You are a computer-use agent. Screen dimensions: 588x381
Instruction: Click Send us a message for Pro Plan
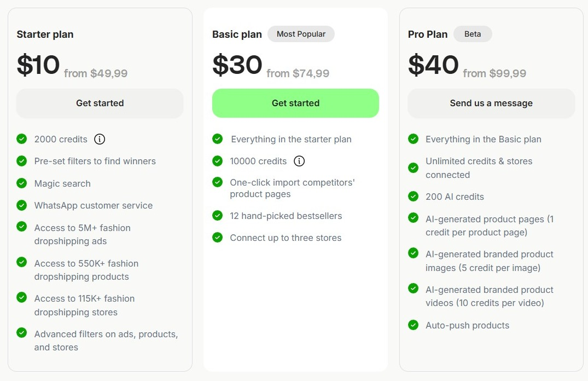click(x=491, y=103)
